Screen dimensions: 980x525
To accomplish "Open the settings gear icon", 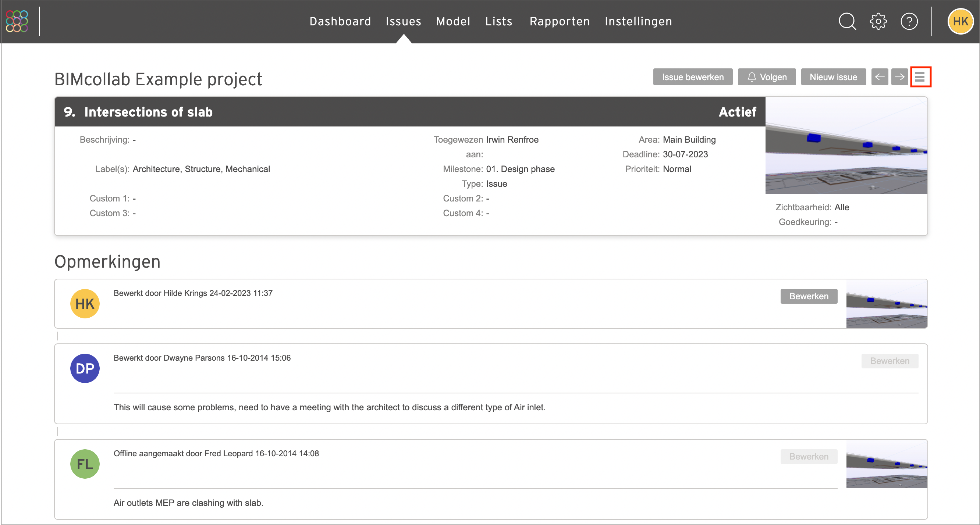I will (x=878, y=21).
